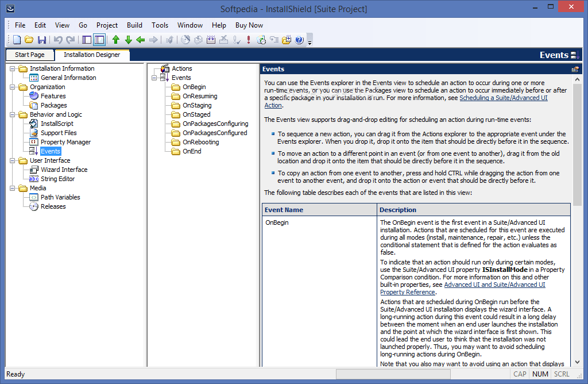The image size is (588, 384).
Task: Open the toolbar options overflow arrow
Action: pos(310,41)
